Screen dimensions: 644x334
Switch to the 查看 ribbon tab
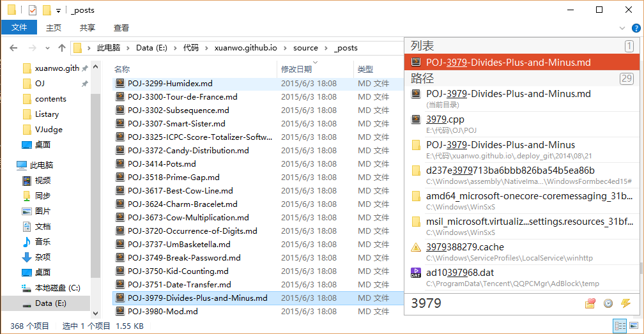pos(121,27)
